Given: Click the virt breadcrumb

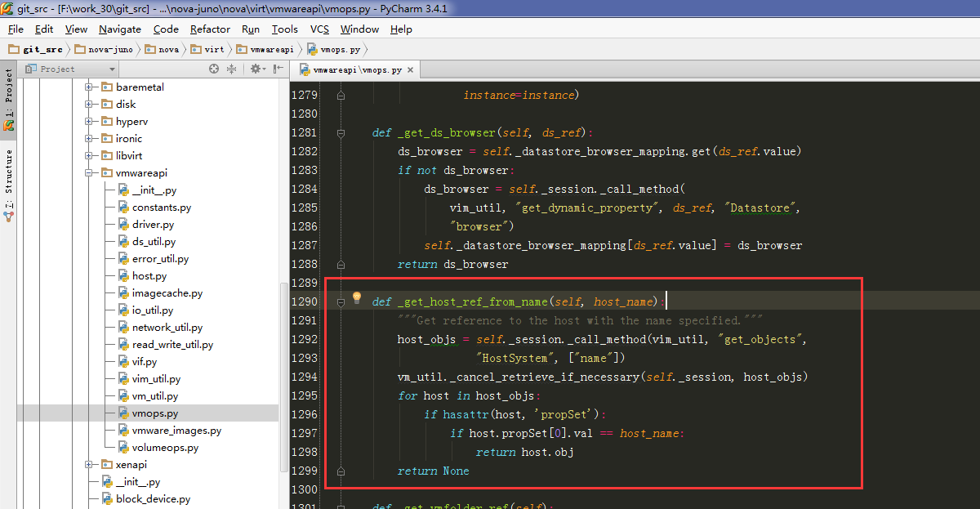Looking at the screenshot, I should (207, 49).
